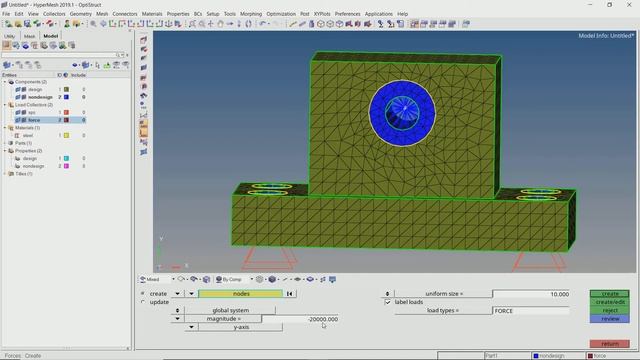Click the top icon in the viewport side toolbar
This screenshot has height=360, width=640.
144,40
